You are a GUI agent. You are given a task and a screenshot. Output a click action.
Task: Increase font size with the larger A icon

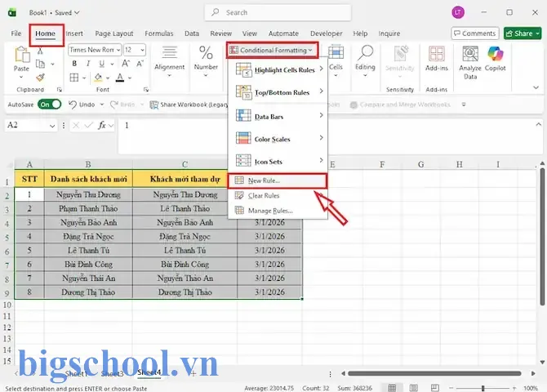(x=126, y=64)
